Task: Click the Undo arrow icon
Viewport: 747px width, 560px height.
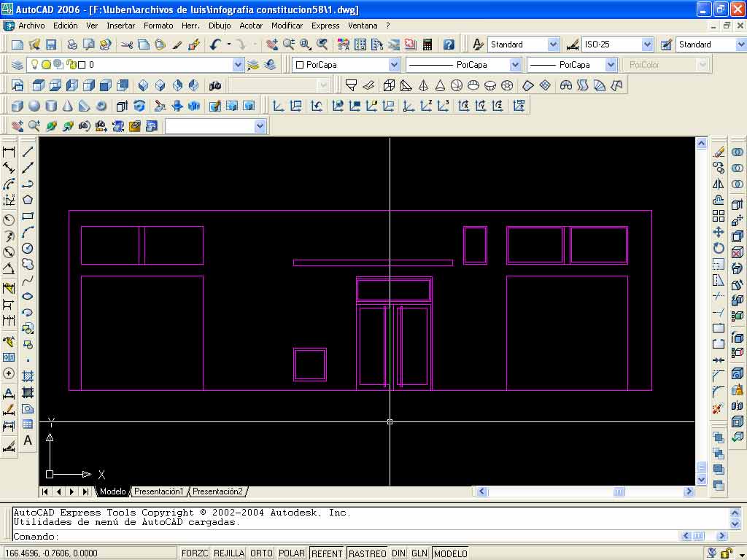Action: pyautogui.click(x=215, y=44)
